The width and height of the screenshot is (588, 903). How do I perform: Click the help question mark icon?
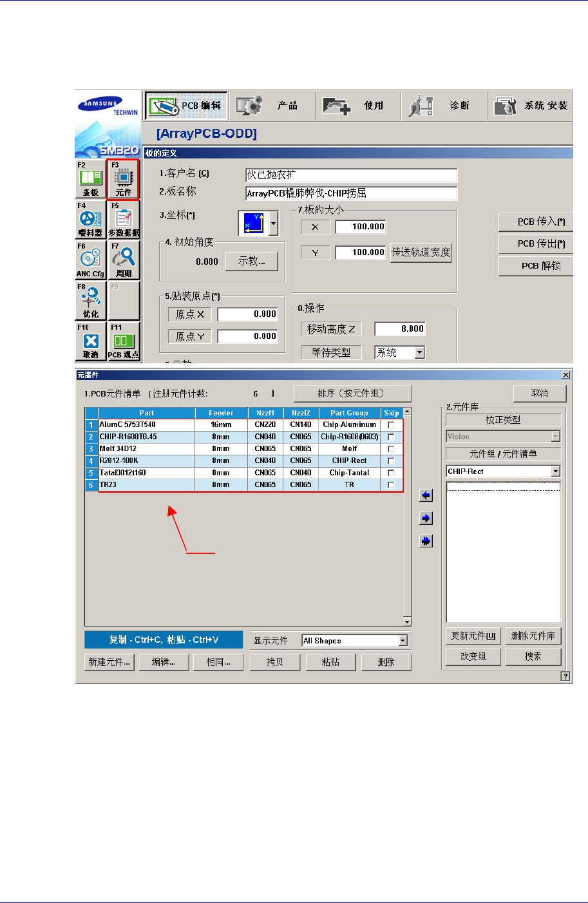(x=565, y=676)
